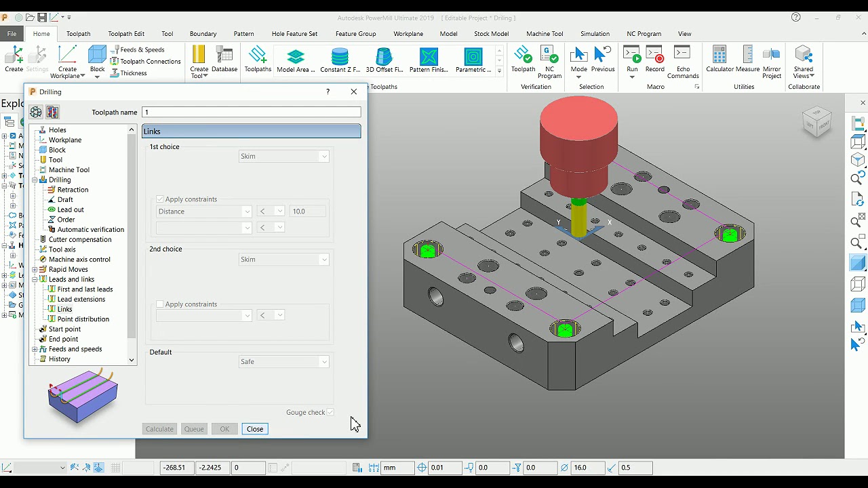Toggle the first Apply constraints checkbox

tap(160, 199)
